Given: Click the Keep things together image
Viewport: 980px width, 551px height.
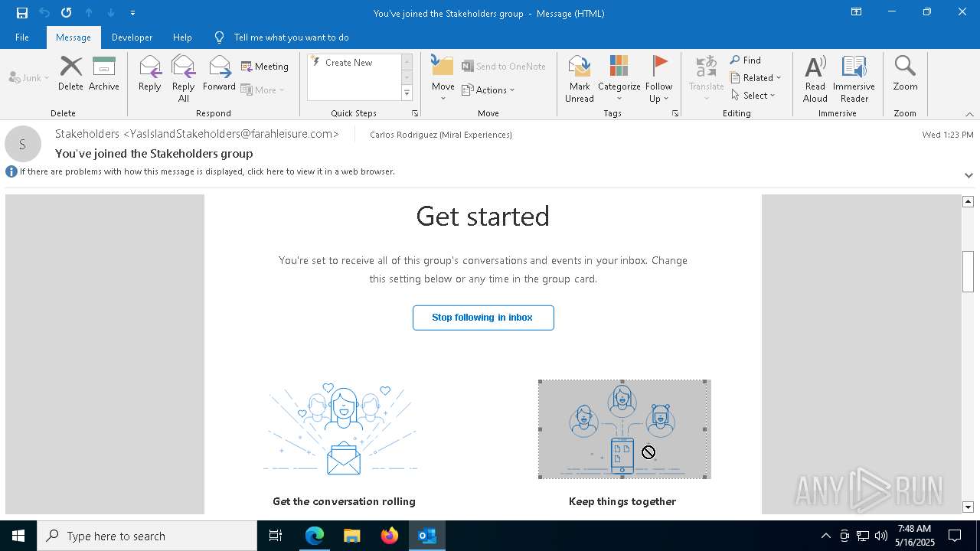Looking at the screenshot, I should [624, 429].
